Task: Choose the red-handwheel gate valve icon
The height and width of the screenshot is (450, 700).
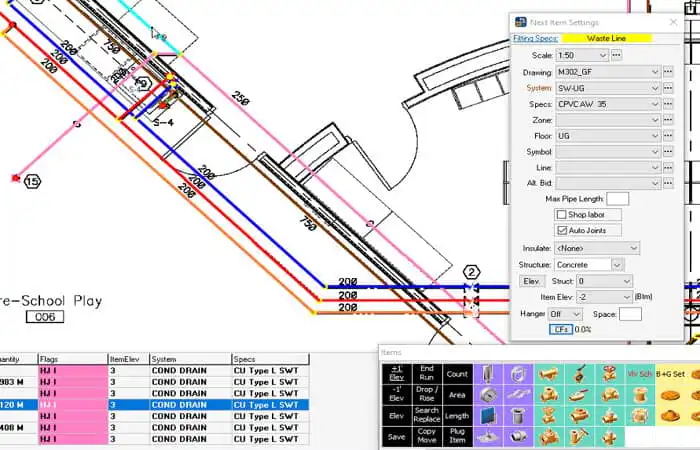Action: tap(608, 374)
